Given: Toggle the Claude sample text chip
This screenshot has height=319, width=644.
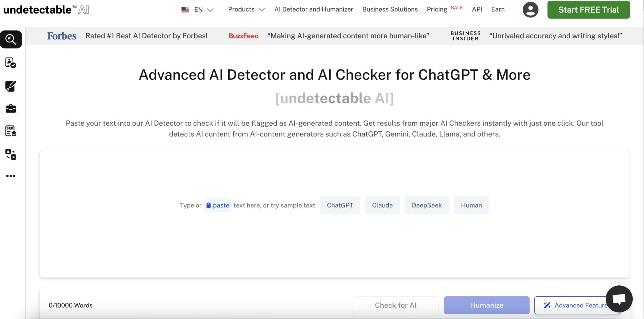Looking at the screenshot, I should pyautogui.click(x=382, y=205).
